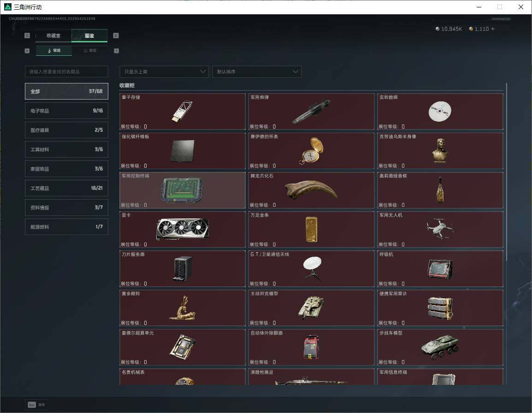Select the 棘龙爪化石 claw fossil
Image resolution: width=532 pixels, height=413 pixels.
click(x=311, y=190)
